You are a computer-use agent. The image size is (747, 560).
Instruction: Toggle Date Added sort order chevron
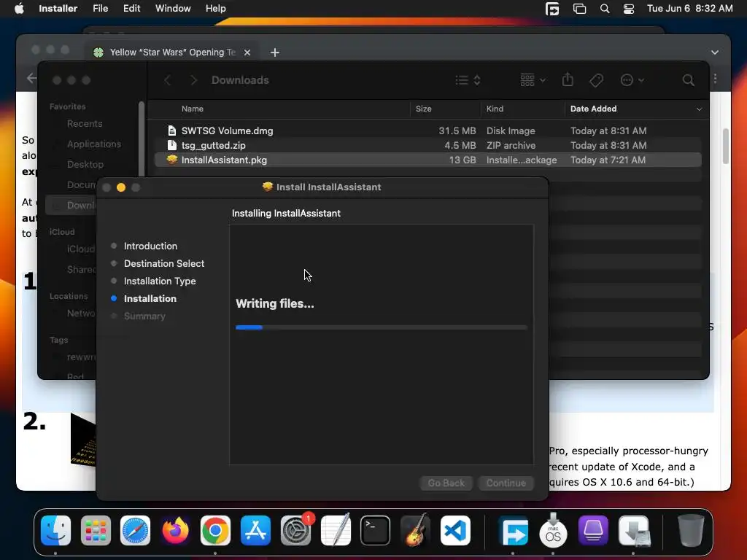coord(699,109)
